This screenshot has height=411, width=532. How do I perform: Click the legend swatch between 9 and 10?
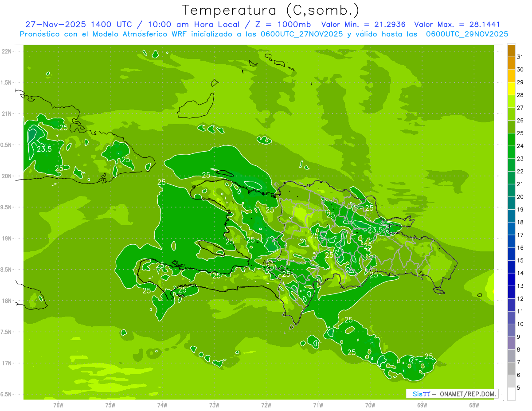[511, 331]
